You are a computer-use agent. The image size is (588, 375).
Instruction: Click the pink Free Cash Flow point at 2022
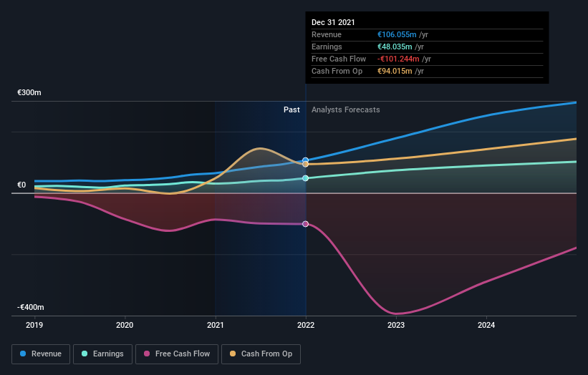point(306,224)
